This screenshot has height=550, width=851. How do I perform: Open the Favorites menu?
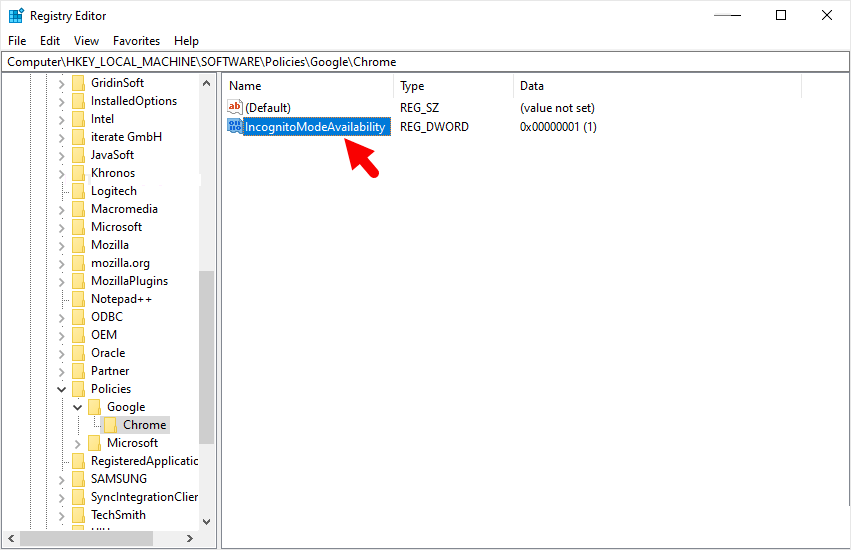coord(136,41)
